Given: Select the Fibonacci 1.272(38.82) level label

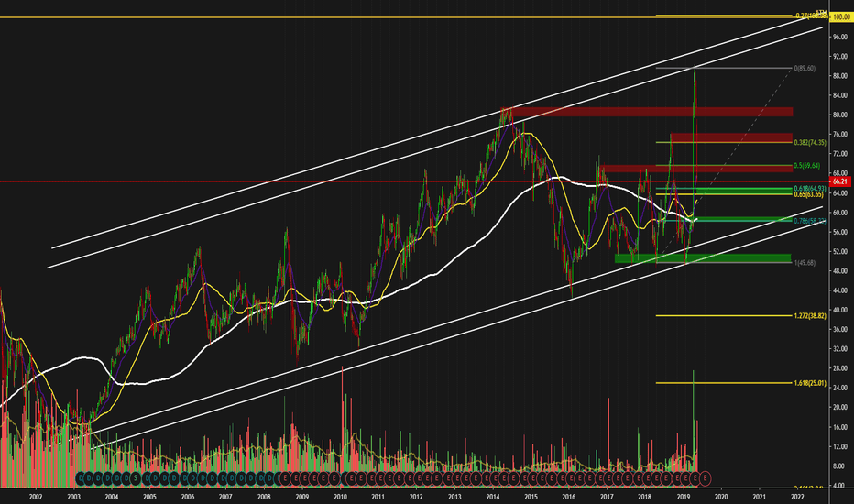Looking at the screenshot, I should tap(810, 316).
